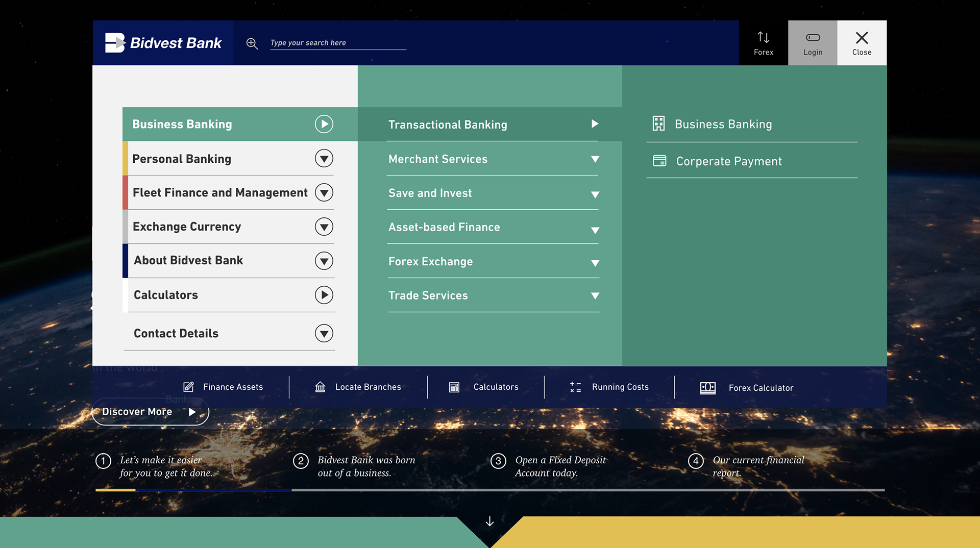The height and width of the screenshot is (548, 980).
Task: Click the card icon beside Corperate Payment
Action: (659, 161)
